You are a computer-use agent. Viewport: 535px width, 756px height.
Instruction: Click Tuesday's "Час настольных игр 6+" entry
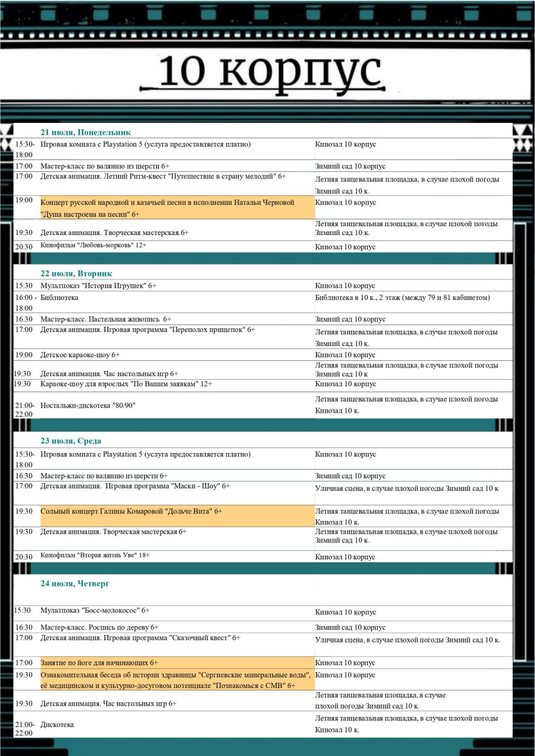pyautogui.click(x=109, y=374)
